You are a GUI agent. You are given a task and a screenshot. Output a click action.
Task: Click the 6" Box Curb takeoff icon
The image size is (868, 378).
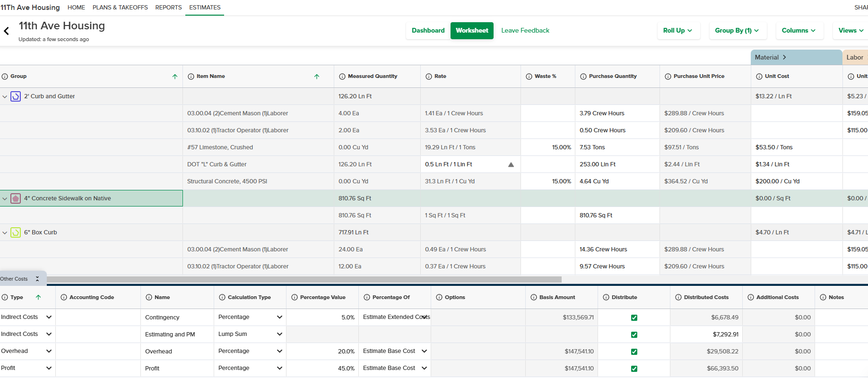click(16, 232)
